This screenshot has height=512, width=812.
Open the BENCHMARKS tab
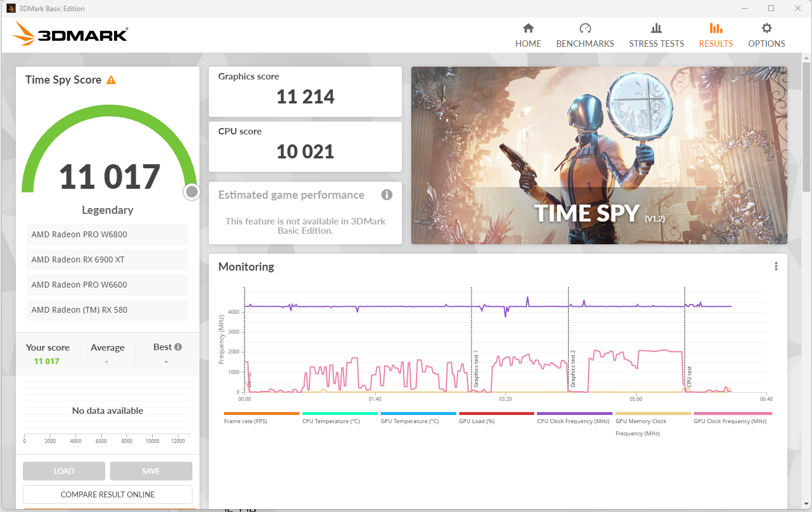click(x=585, y=36)
